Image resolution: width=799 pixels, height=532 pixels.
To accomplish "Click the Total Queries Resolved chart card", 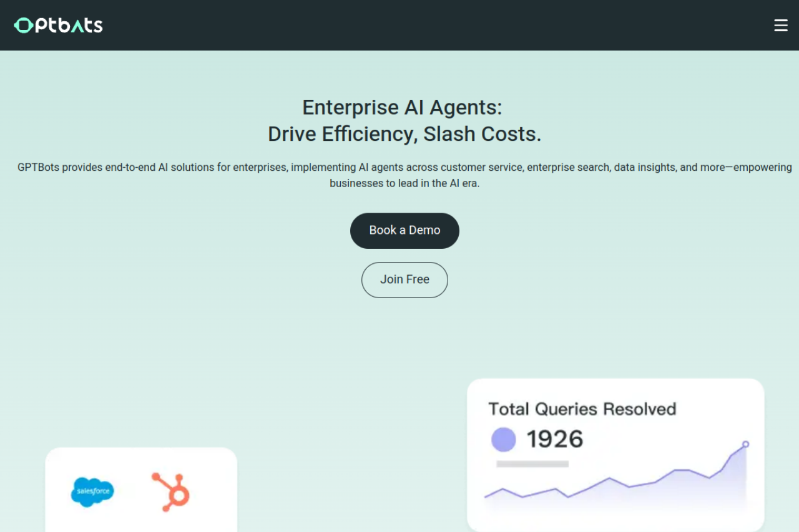I will [615, 455].
